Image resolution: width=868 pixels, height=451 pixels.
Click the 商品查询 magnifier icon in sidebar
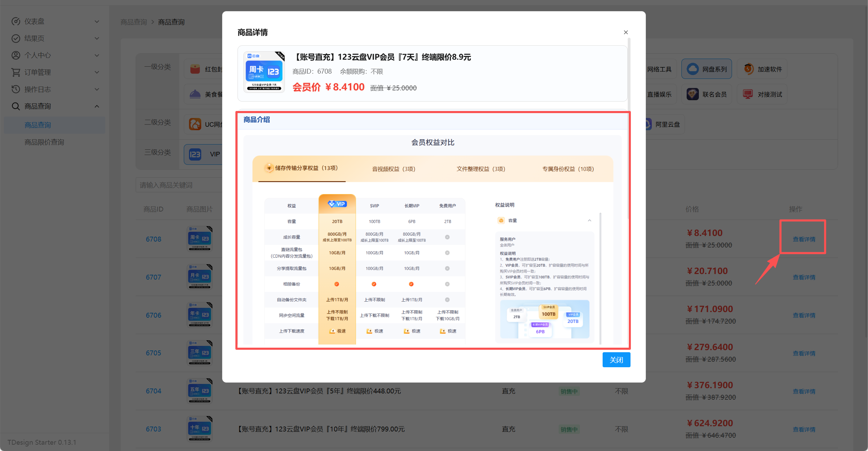click(x=16, y=106)
